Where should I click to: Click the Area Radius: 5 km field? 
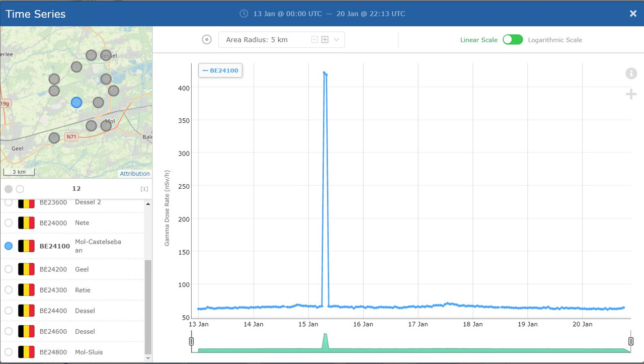point(281,40)
